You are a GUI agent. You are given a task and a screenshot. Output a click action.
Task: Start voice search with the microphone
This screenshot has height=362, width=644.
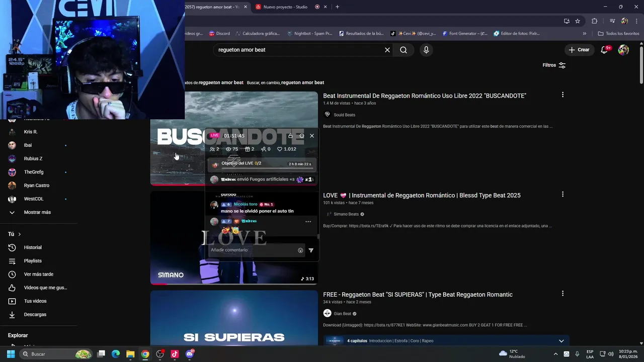[426, 50]
